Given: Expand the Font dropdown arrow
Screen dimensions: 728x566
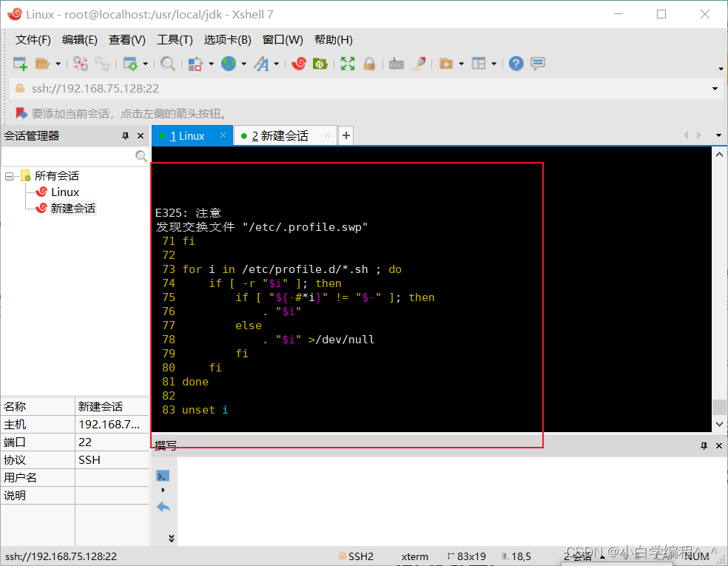Looking at the screenshot, I should click(276, 64).
